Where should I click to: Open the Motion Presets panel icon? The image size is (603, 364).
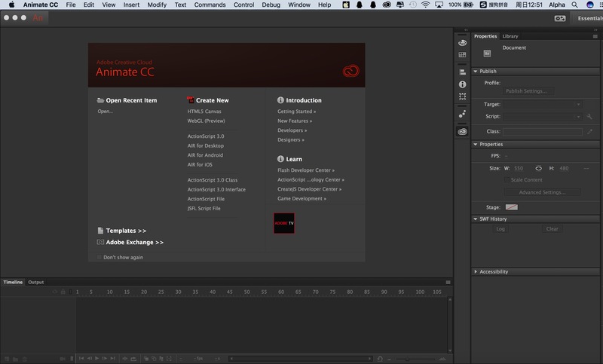point(462,114)
